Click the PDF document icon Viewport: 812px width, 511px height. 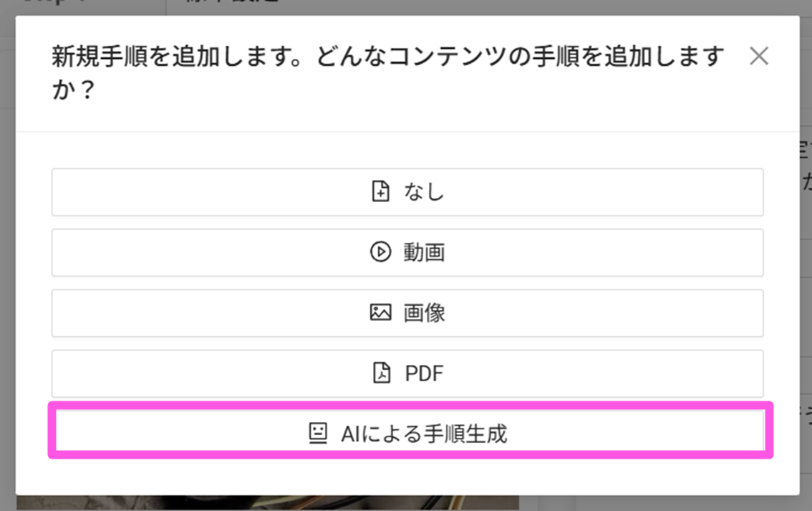[382, 373]
